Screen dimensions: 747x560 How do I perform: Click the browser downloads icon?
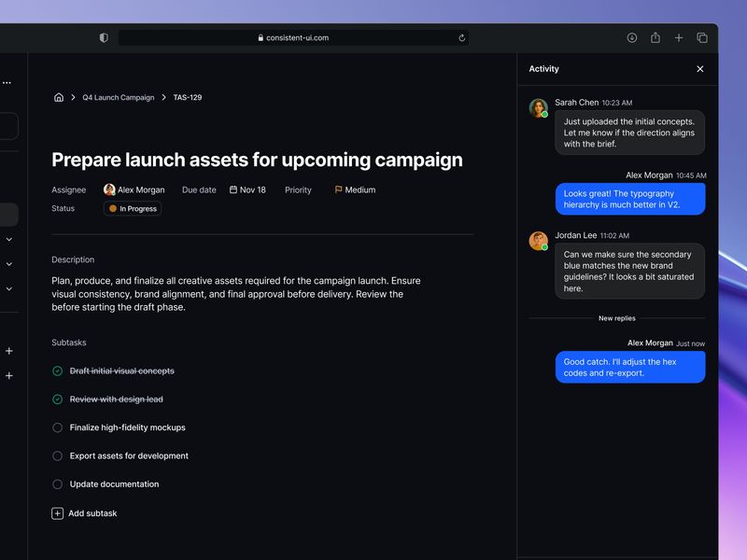632,38
